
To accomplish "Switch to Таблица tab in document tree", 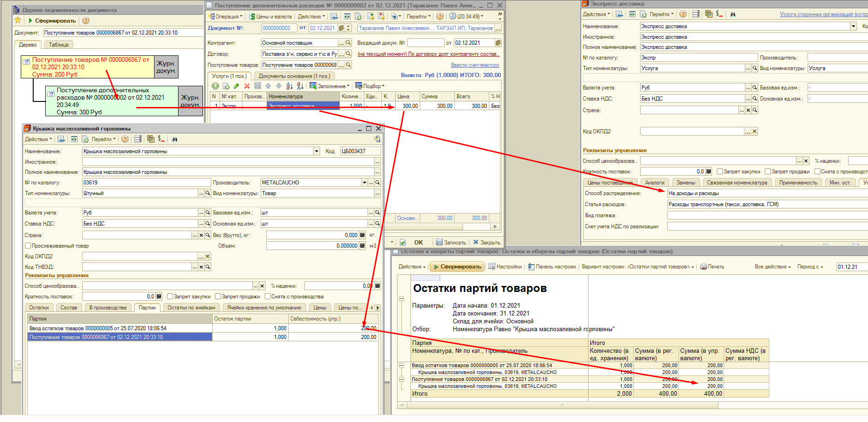I will [59, 45].
